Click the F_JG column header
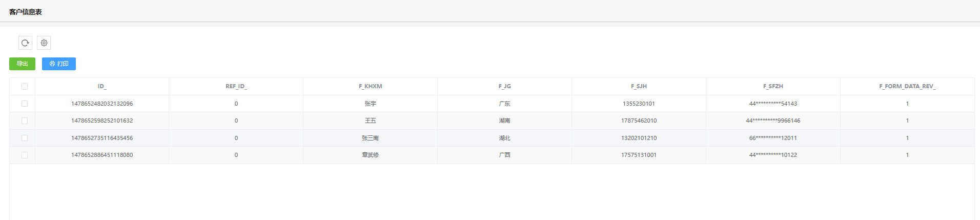Image resolution: width=980 pixels, height=220 pixels. (504, 86)
